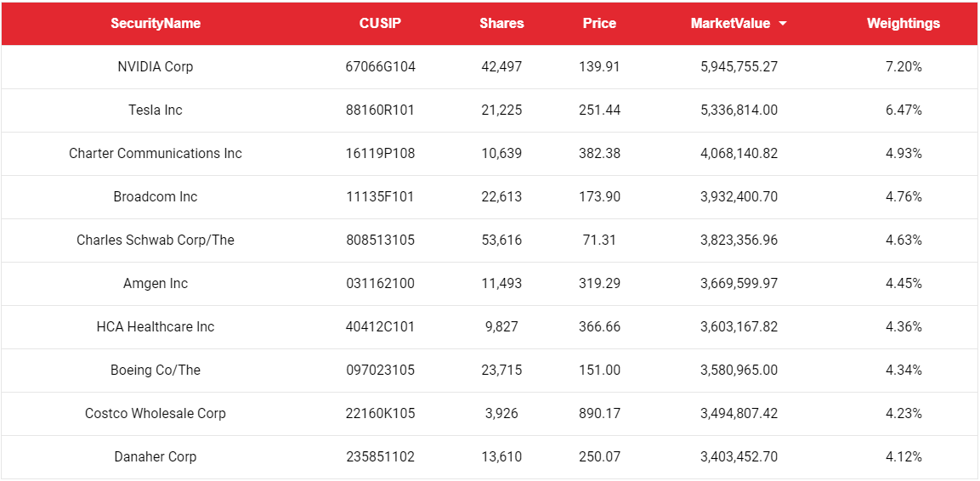
Task: Click CUSIP 16119P108
Action: tap(380, 153)
